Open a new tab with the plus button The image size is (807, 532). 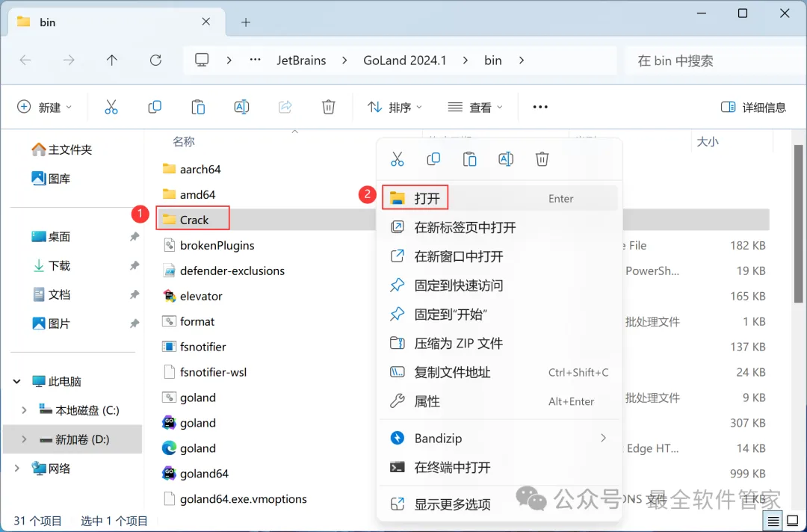coord(246,22)
